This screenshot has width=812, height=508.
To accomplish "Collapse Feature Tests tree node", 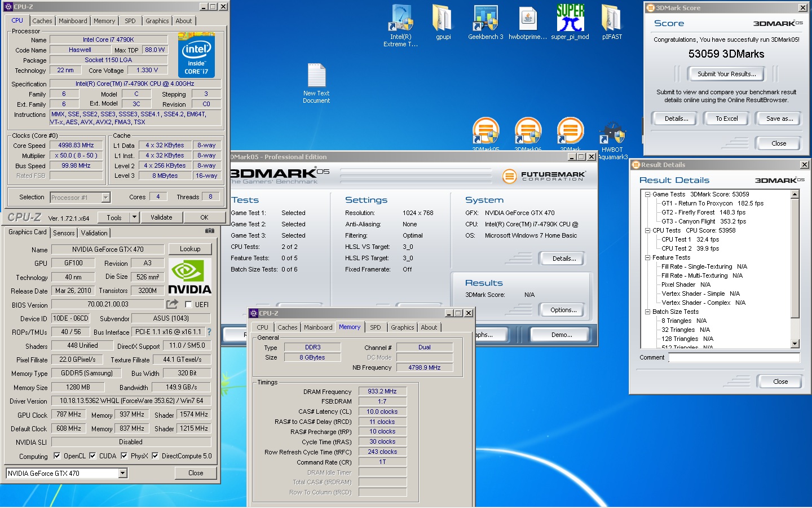I will click(647, 257).
